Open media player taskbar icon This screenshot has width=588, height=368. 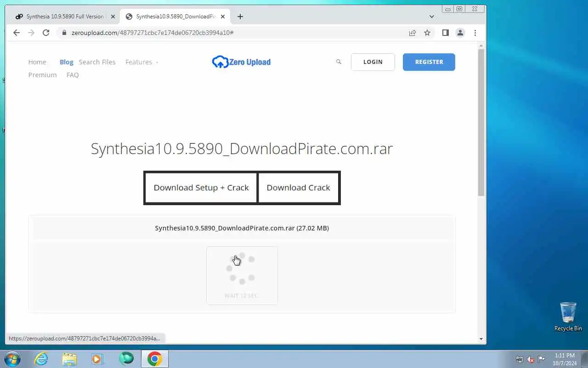click(98, 359)
